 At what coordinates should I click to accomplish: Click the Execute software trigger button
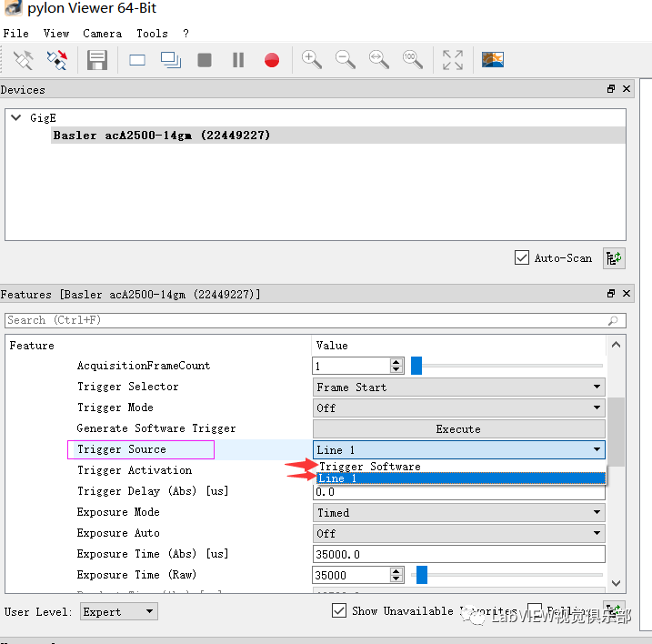(x=458, y=429)
